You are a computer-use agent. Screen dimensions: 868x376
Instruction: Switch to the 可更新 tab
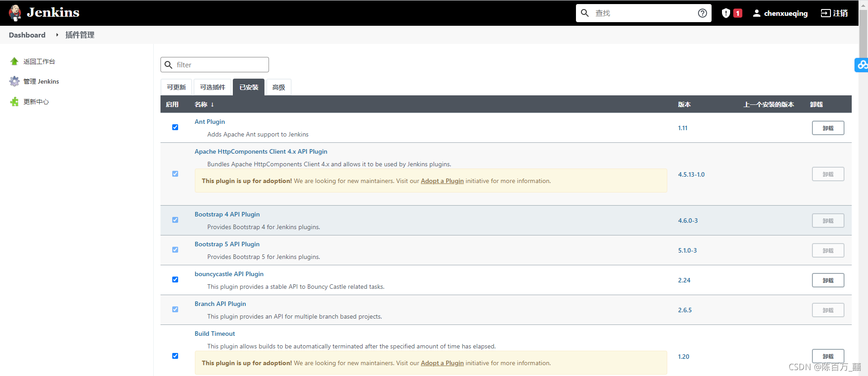(x=176, y=87)
